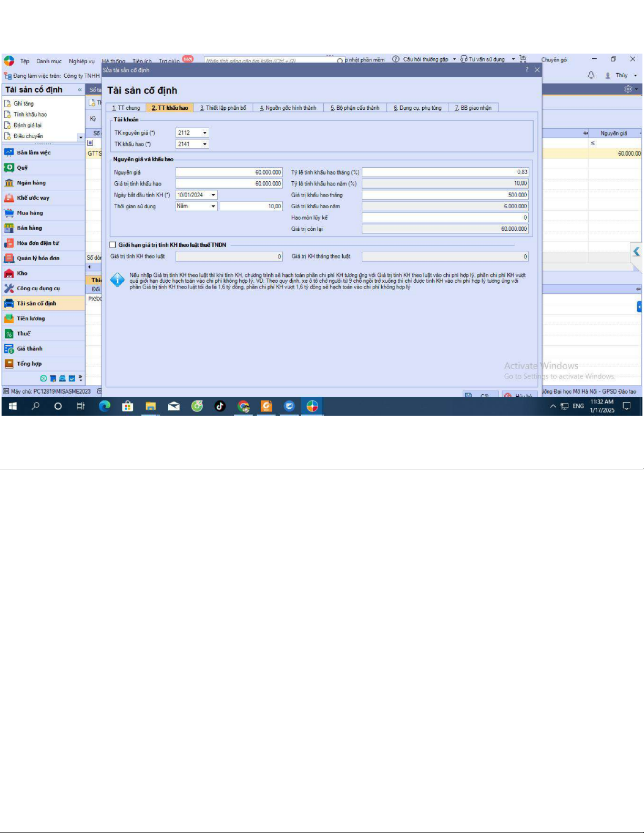Open Công cụ dụng cụ tools icon
Image resolution: width=644 pixels, height=833 pixels.
pyautogui.click(x=9, y=289)
